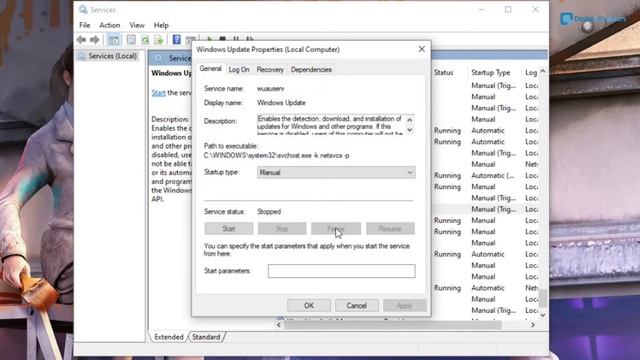Click the "Windows Update" display name value
The height and width of the screenshot is (360, 640).
[x=281, y=103]
